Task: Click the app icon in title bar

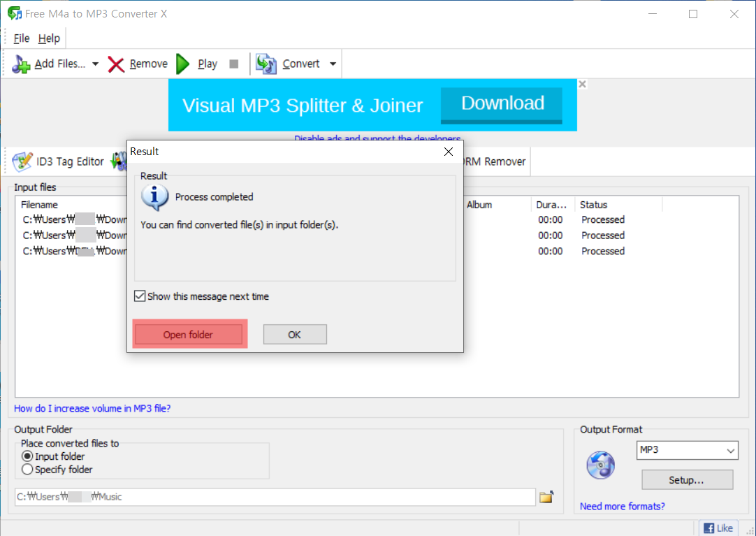Action: pyautogui.click(x=15, y=13)
